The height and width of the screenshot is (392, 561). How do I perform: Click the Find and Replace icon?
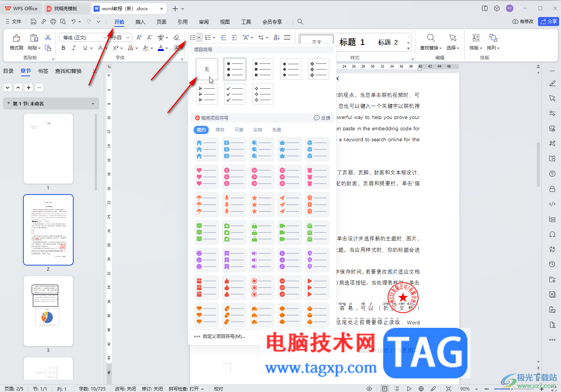click(431, 38)
